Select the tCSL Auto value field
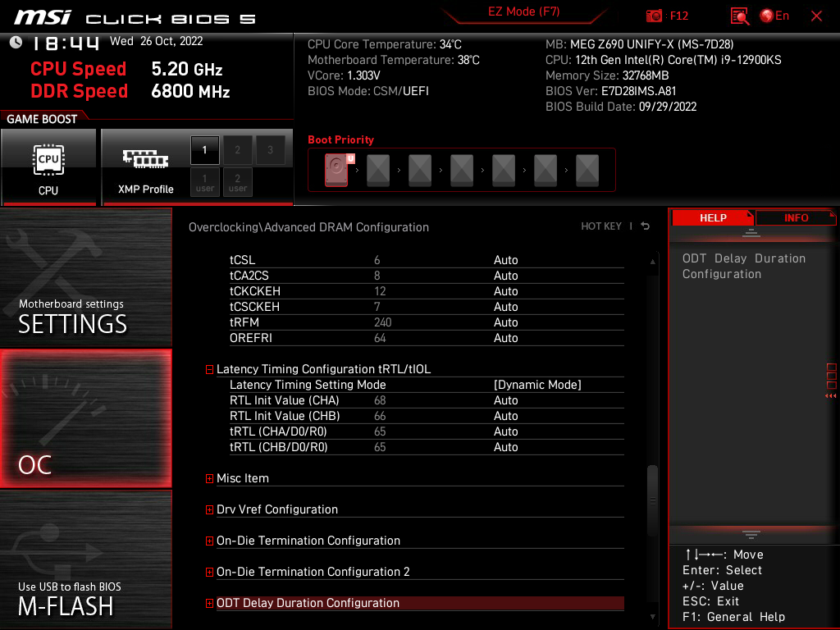840x630 pixels. (x=505, y=260)
